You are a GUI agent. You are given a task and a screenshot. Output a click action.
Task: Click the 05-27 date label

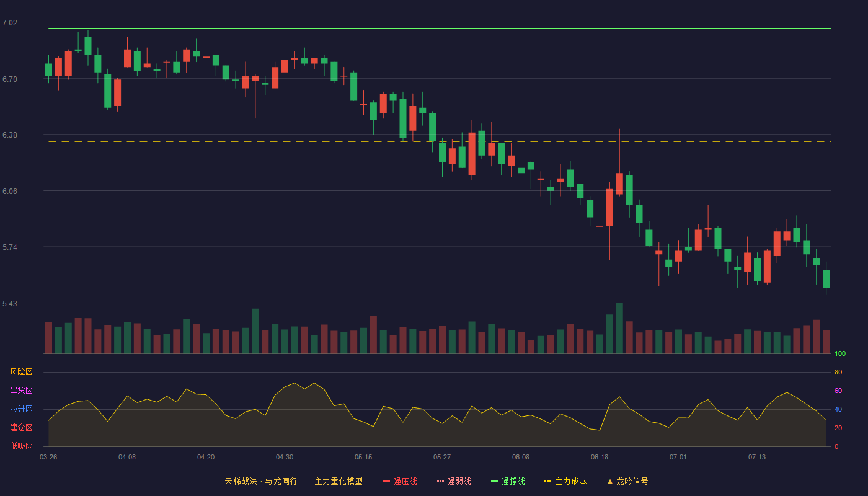(442, 457)
